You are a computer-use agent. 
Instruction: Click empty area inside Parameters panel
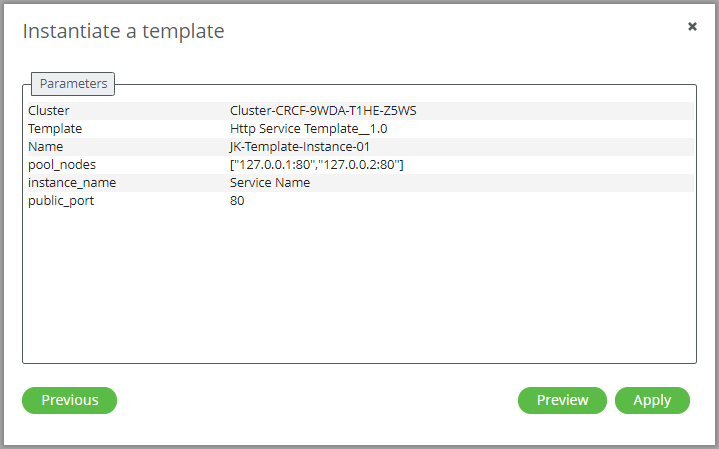(x=360, y=284)
